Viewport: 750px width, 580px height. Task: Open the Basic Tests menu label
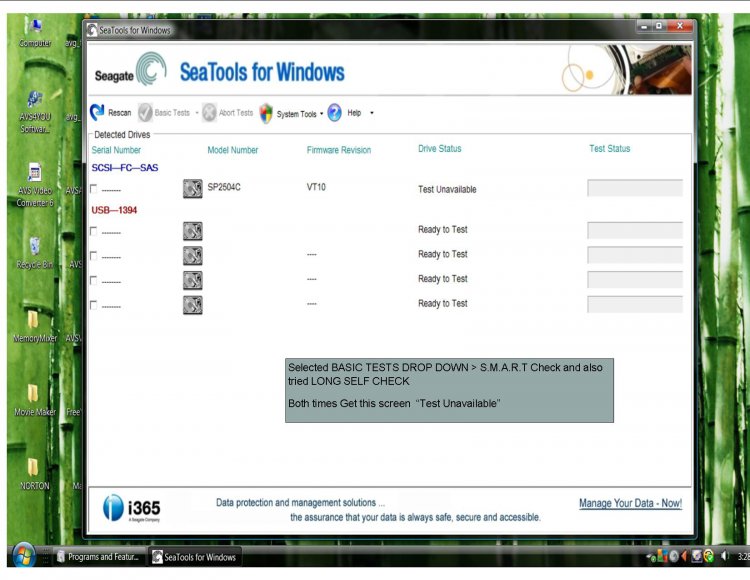172,113
